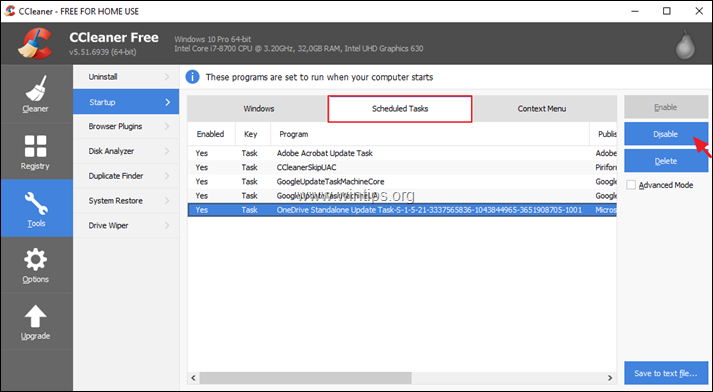Click the CCleaner title bar icon

(x=10, y=11)
